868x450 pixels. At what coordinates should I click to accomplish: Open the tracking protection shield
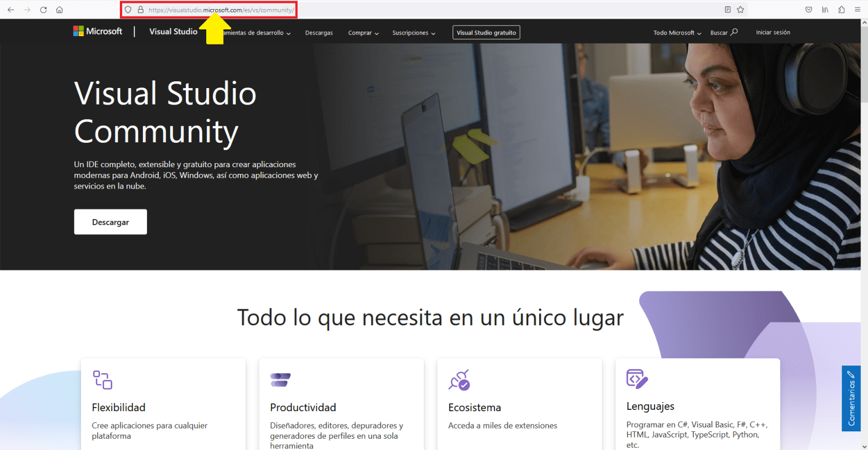click(x=128, y=9)
